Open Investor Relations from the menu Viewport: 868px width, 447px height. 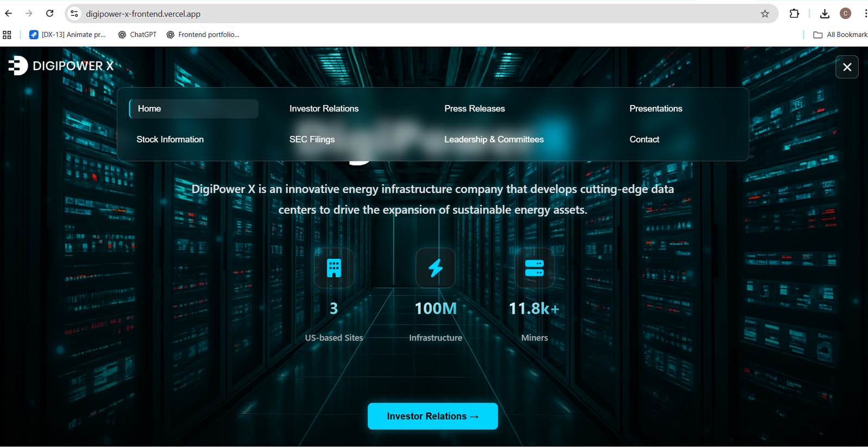[324, 109]
